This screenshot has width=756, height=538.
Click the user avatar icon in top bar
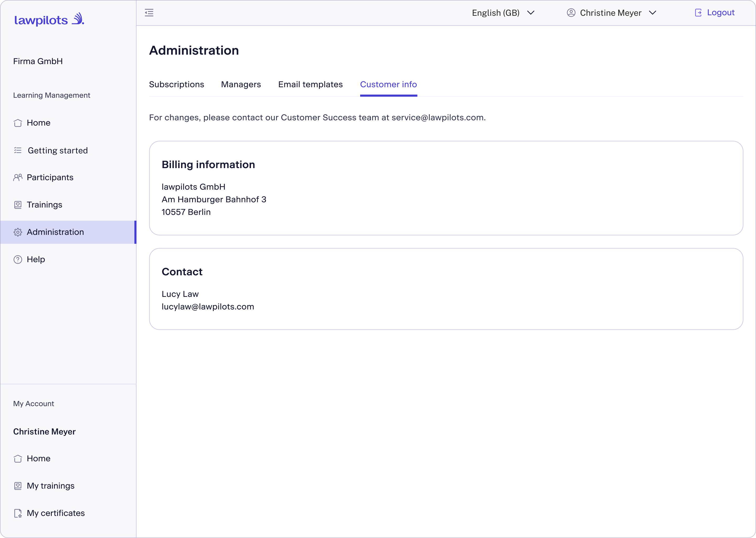(x=571, y=13)
